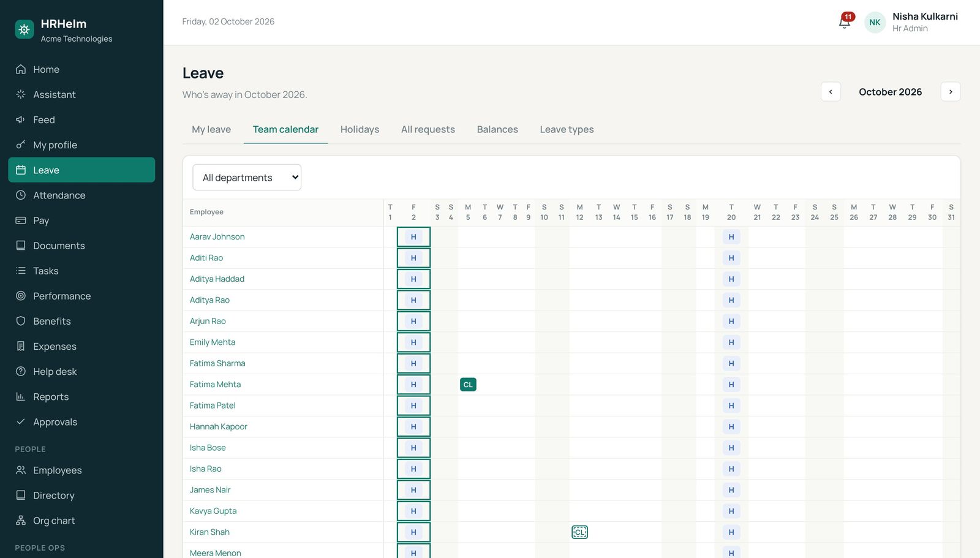The height and width of the screenshot is (558, 980).
Task: Open Tasks in the sidebar
Action: (81, 270)
